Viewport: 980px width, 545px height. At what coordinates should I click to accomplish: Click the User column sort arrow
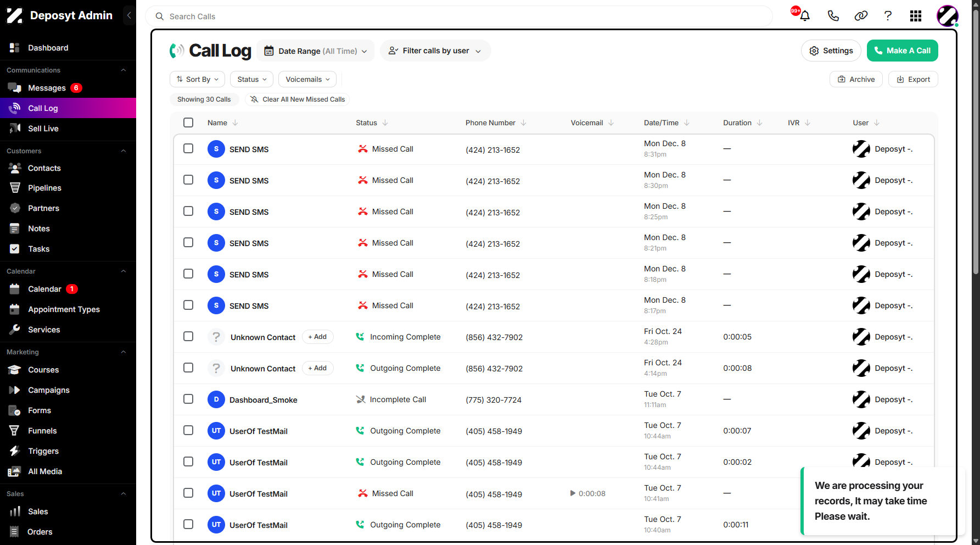pos(876,123)
